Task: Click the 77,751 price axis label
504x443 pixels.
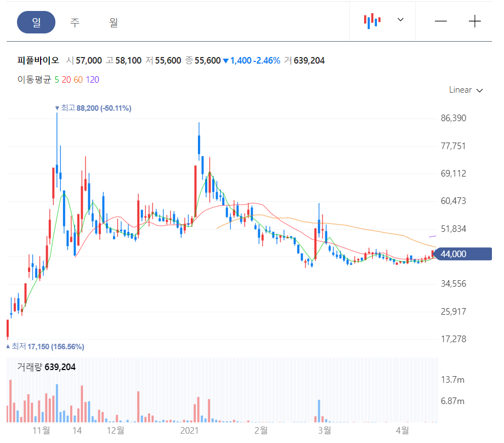Action: click(453, 146)
